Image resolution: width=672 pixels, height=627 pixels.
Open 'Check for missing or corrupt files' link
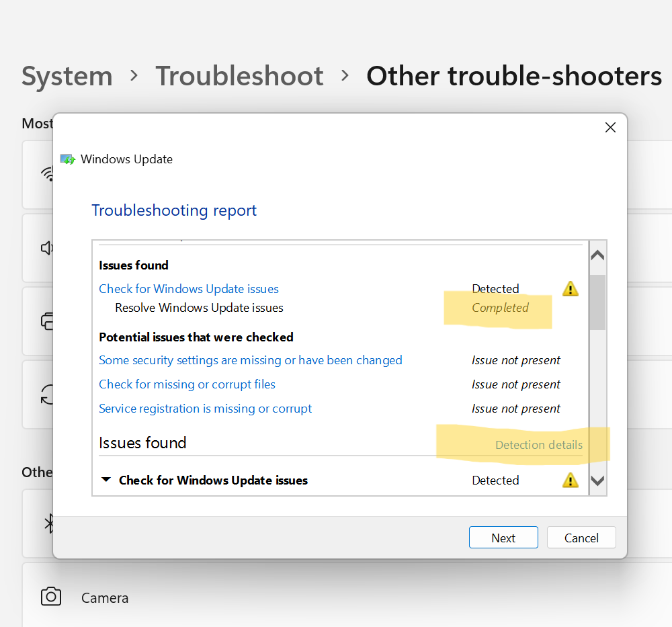click(187, 384)
